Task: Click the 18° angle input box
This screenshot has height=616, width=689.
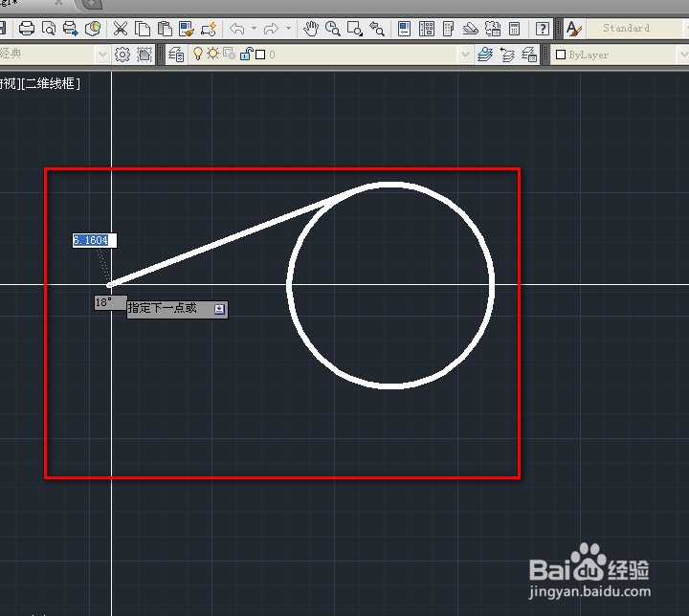Action: click(x=110, y=302)
